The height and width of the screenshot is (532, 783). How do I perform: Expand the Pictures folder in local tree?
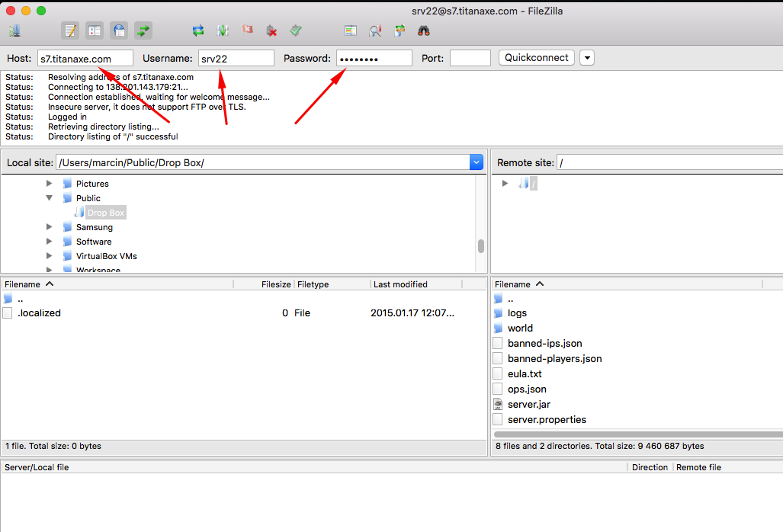[x=50, y=184]
